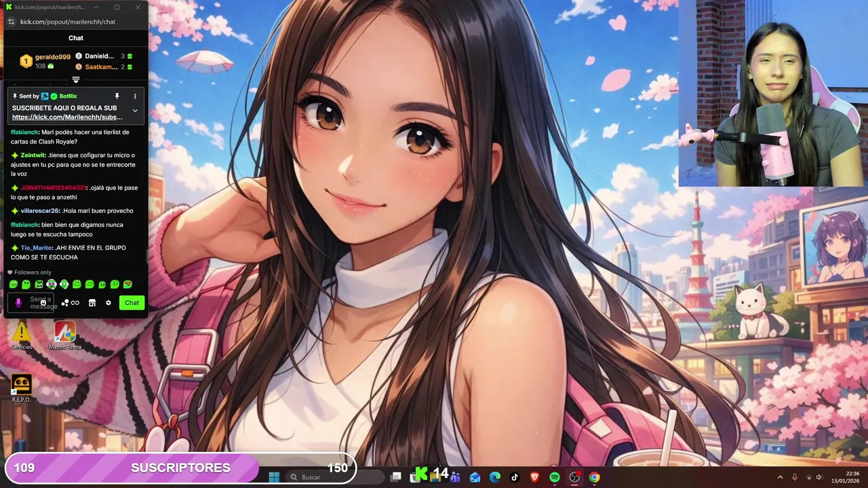868x488 pixels.
Task: Open Spotify from the taskbar
Action: pos(554,477)
